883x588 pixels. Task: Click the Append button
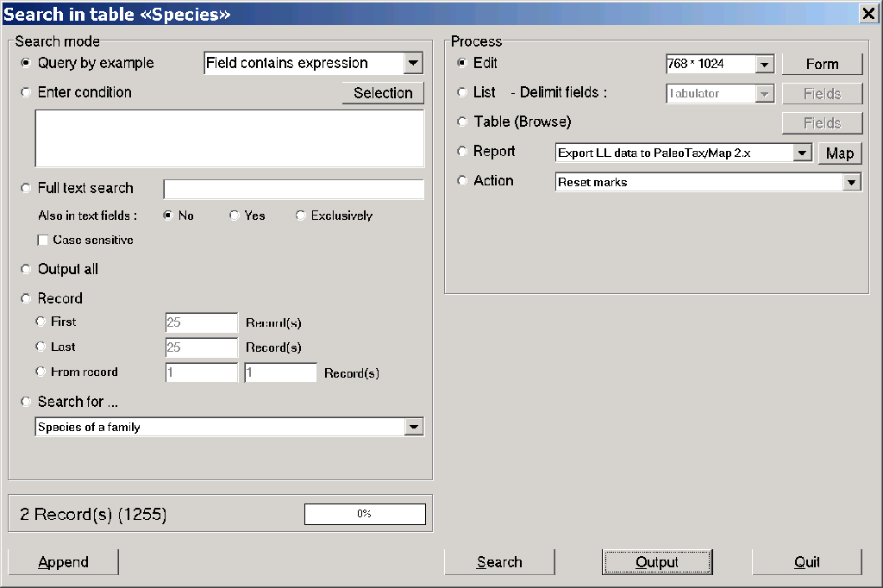click(62, 561)
